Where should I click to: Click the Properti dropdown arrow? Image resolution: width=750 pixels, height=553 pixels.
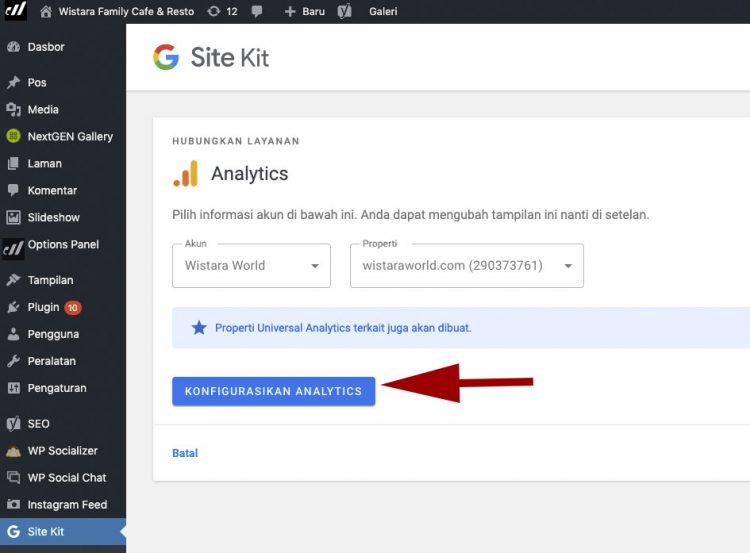tap(568, 266)
